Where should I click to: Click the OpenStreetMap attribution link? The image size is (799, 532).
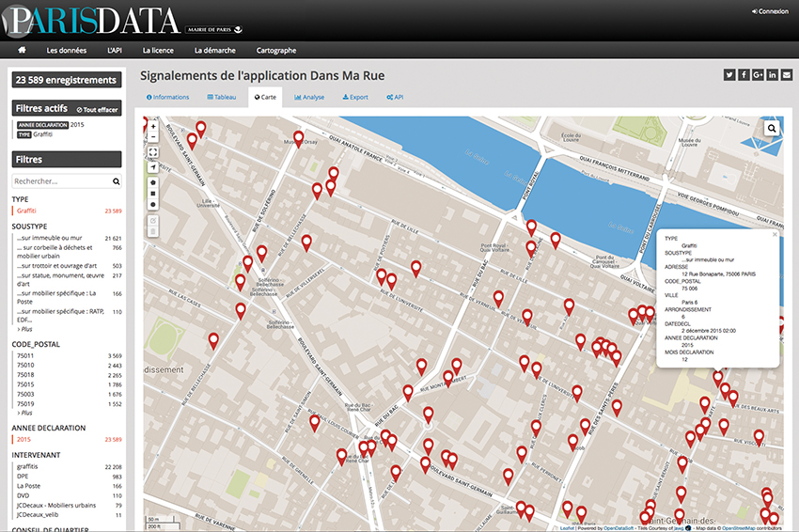pyautogui.click(x=739, y=528)
